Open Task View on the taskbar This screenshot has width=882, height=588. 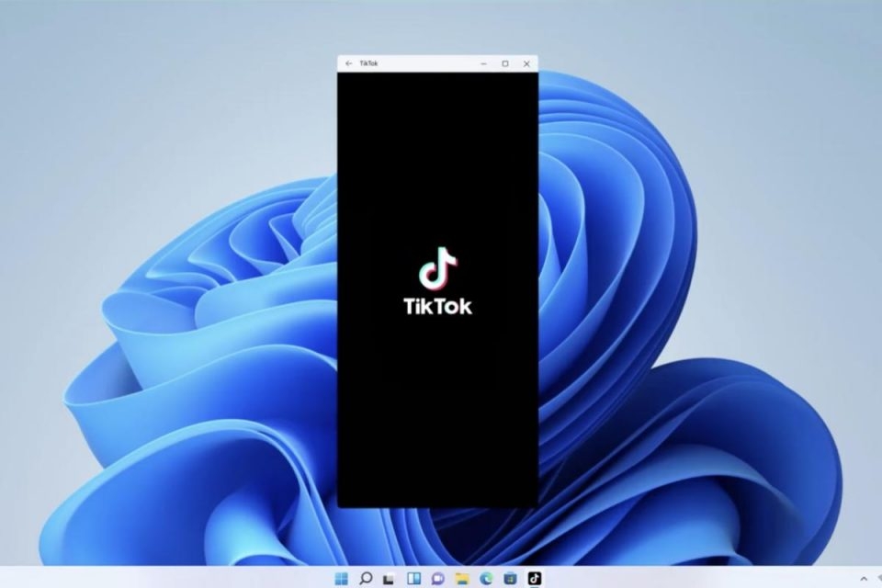click(390, 578)
